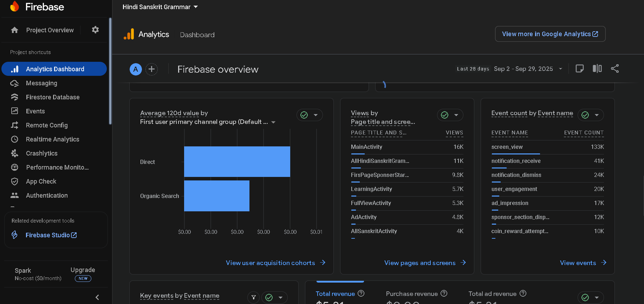This screenshot has width=644, height=304.
Task: Click the filter icon on Key events card
Action: coord(253,297)
